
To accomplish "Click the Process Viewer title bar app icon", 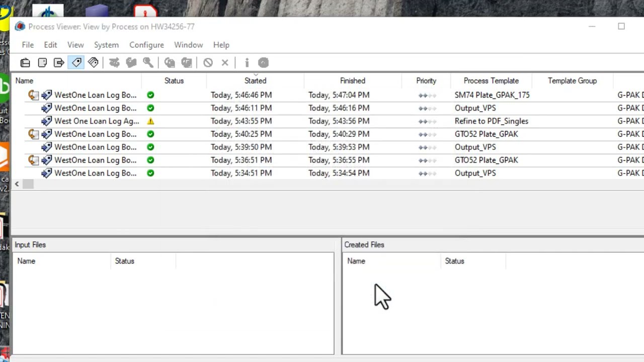I will (20, 27).
